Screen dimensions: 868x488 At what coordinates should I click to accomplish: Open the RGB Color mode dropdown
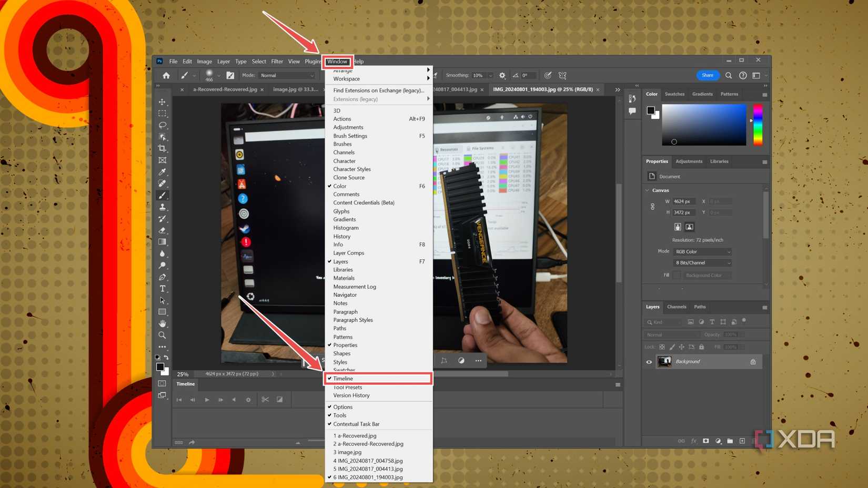(x=702, y=251)
